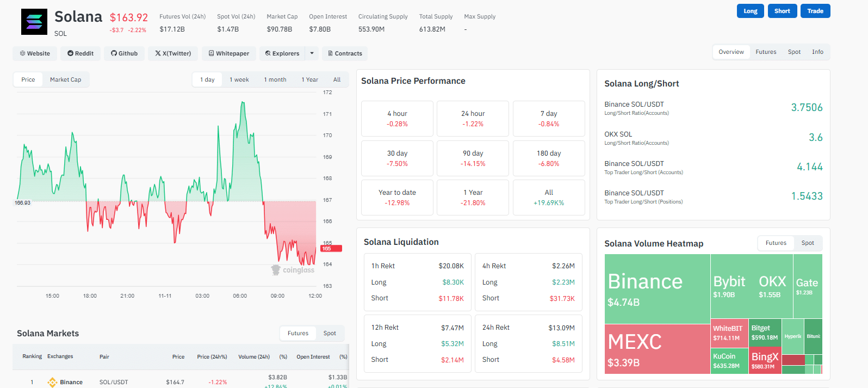Toggle heatmap to Spot volume
This screenshot has width=868, height=388.
coord(808,243)
